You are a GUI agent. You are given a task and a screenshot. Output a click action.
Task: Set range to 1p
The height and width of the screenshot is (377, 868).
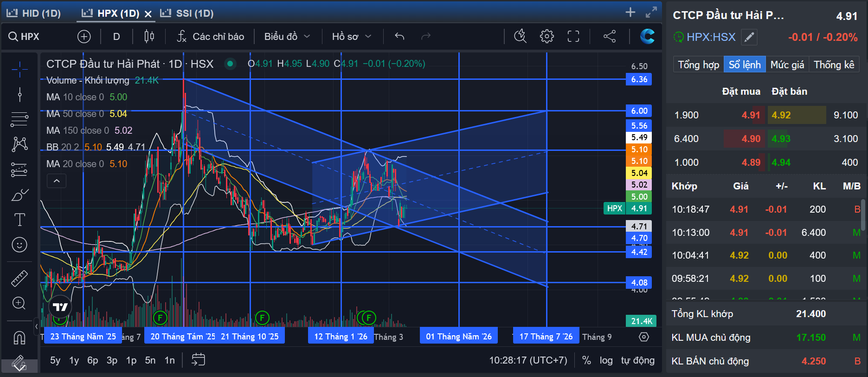click(x=131, y=360)
